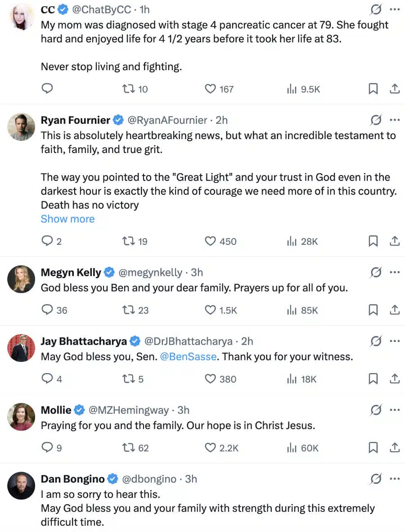Open Megyn Kelly's profile name
Image resolution: width=405 pixels, height=532 pixels.
[x=71, y=272]
